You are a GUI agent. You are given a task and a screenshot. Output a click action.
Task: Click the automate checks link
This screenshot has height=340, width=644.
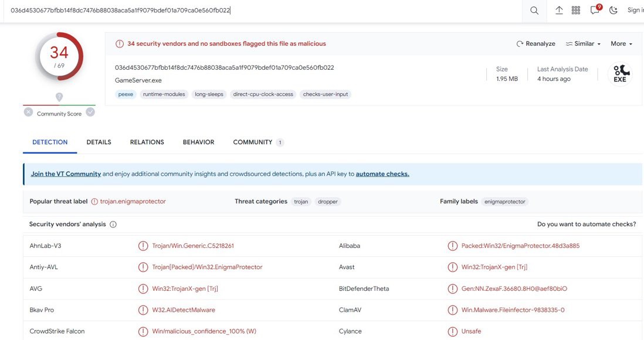[x=382, y=174]
